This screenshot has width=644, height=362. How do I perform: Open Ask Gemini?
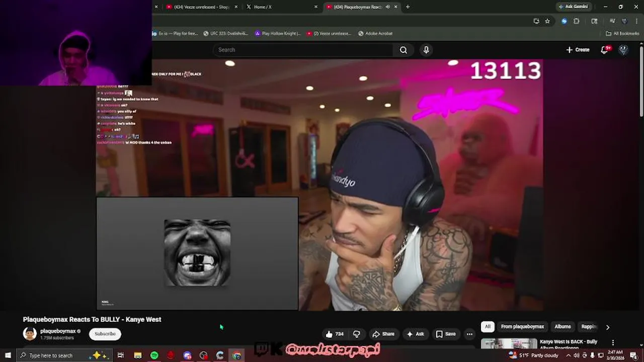point(573,7)
